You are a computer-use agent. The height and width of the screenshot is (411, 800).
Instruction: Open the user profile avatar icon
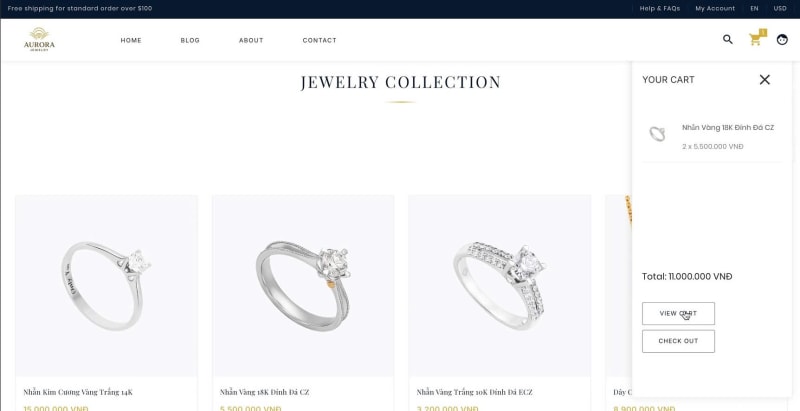(782, 39)
